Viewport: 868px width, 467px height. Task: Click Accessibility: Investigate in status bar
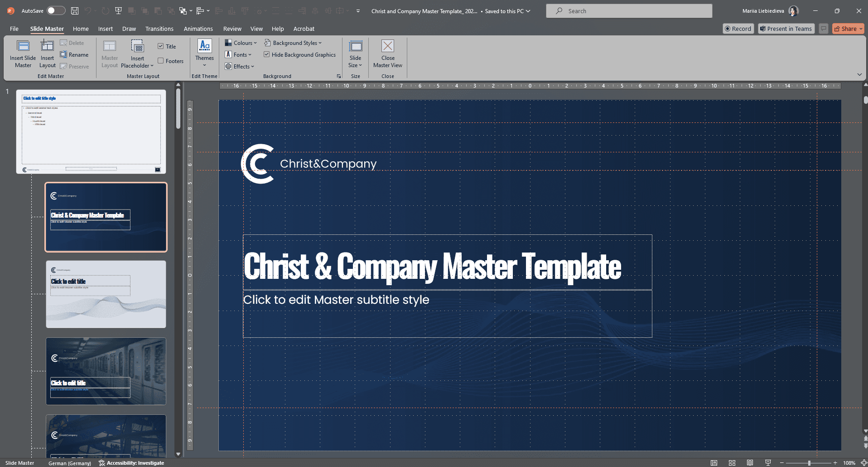131,463
